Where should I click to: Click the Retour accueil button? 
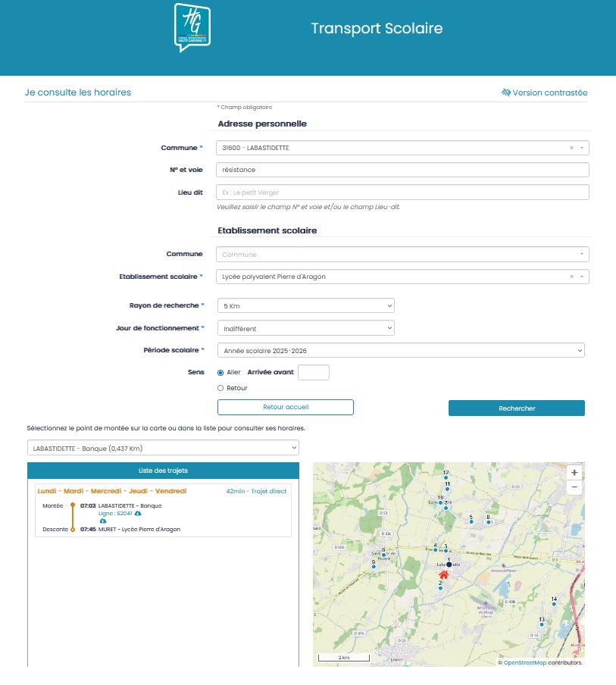(286, 407)
